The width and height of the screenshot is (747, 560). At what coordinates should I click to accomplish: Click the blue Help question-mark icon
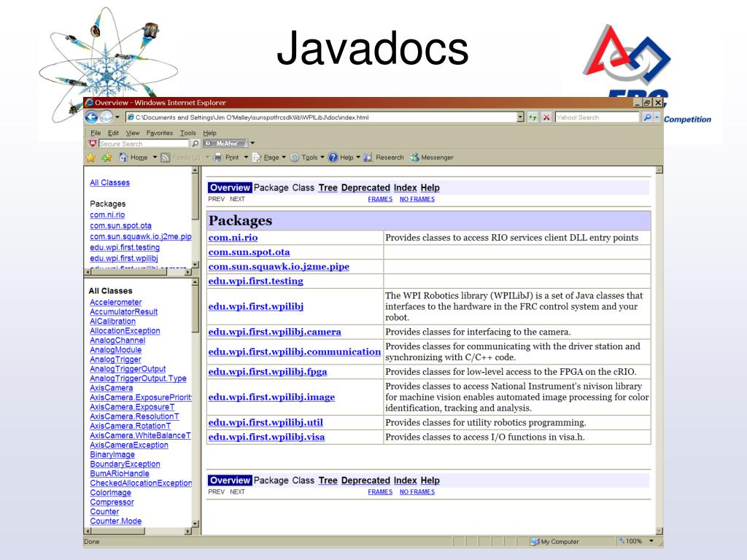(333, 157)
